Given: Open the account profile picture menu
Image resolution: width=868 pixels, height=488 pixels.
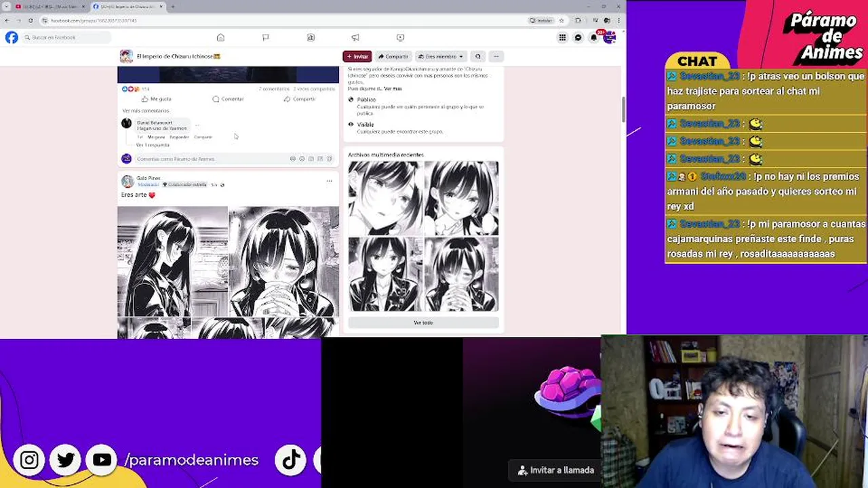Looking at the screenshot, I should tap(609, 37).
